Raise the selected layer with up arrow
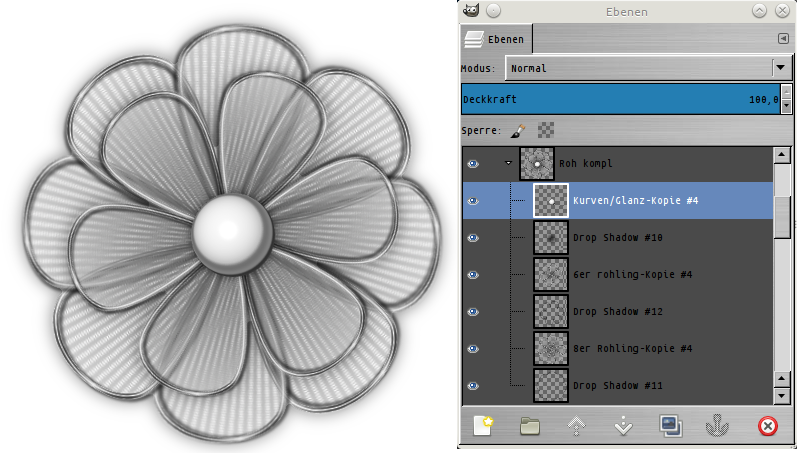Screen dimensions: 797x453 [577, 426]
